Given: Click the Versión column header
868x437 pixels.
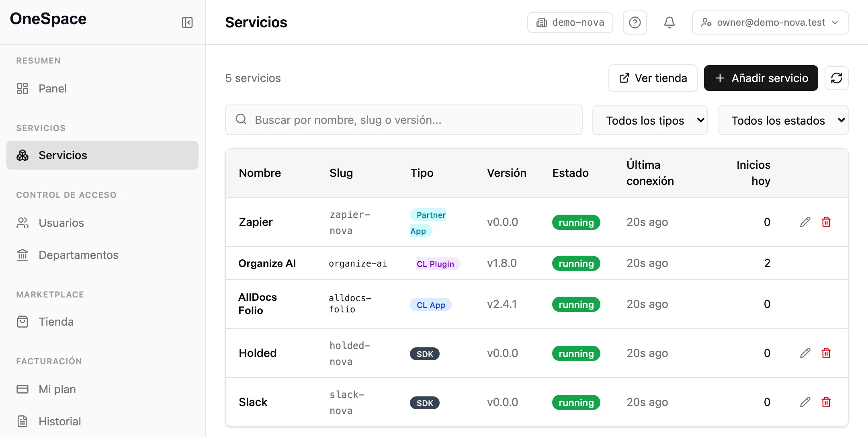Looking at the screenshot, I should (507, 173).
